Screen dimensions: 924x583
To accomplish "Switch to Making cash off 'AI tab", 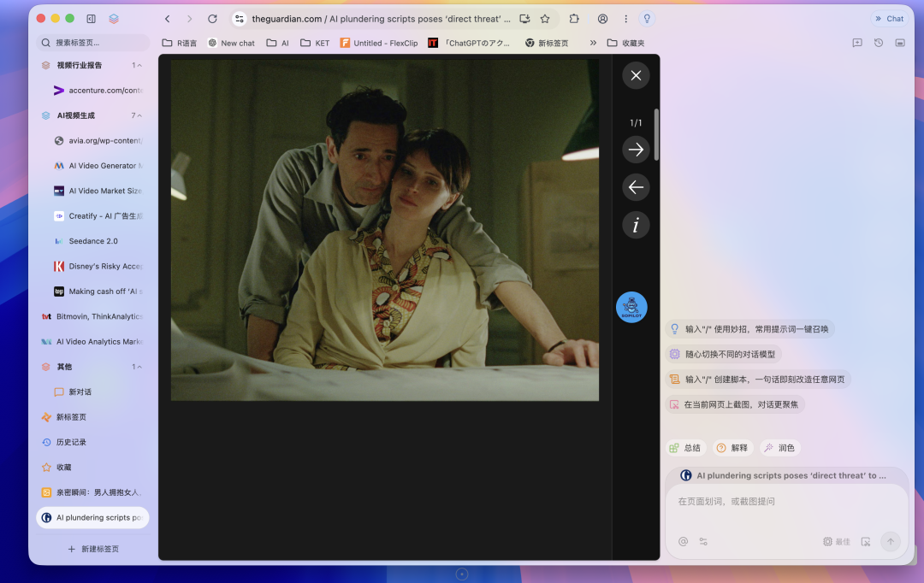I will [98, 291].
